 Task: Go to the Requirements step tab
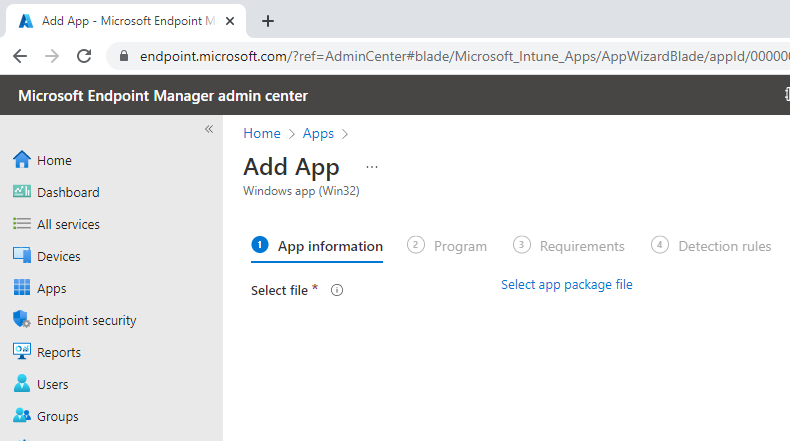pos(569,246)
